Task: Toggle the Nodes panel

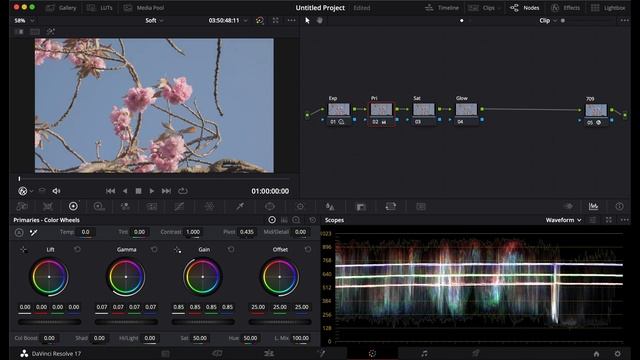Action: [524, 8]
